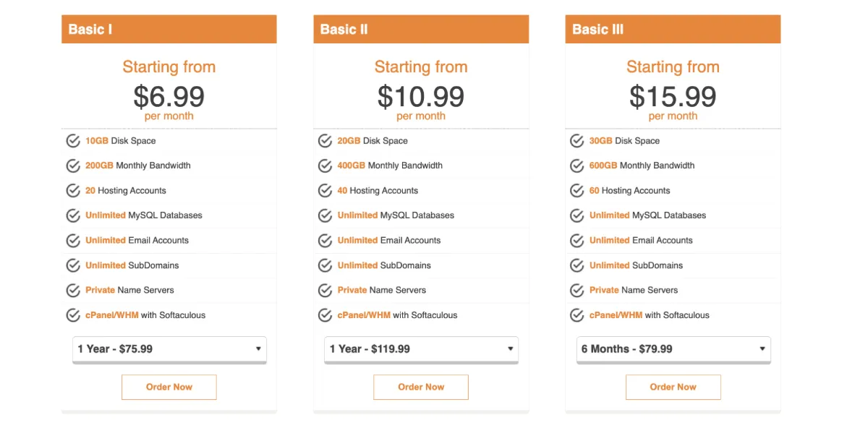Screen dimensions: 868x428
Task: Click checkmark icon beside 10GB Disk Space
Action: (73, 141)
